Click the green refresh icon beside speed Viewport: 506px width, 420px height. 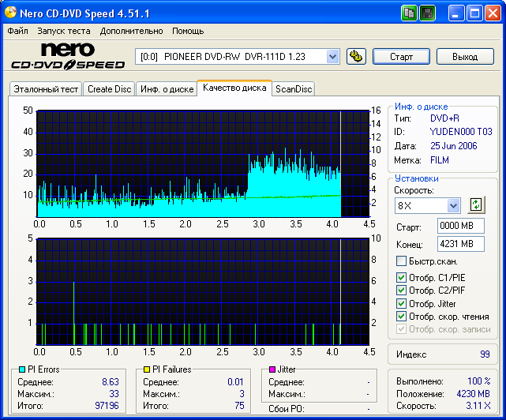475,205
